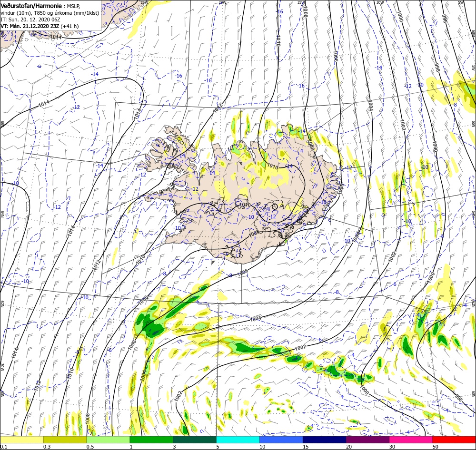Click the "20W" longitude label
This screenshot has width=476, height=450.
click(x=222, y=2)
